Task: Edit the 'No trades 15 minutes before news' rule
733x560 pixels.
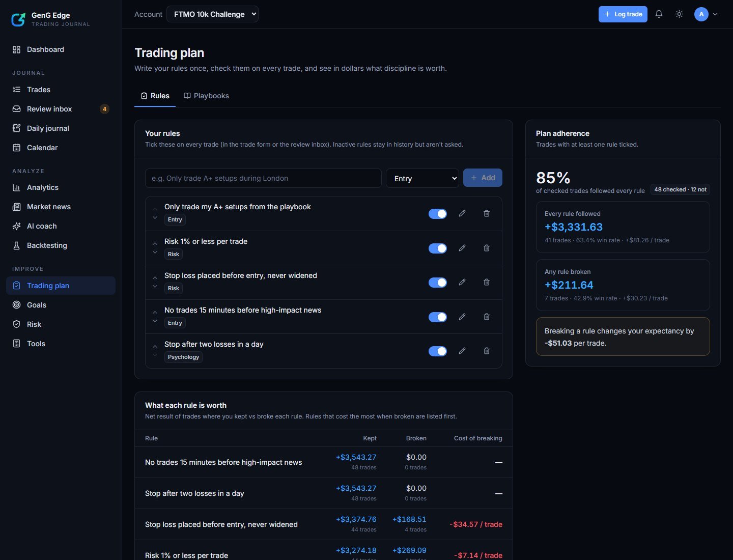Action: coord(462,317)
